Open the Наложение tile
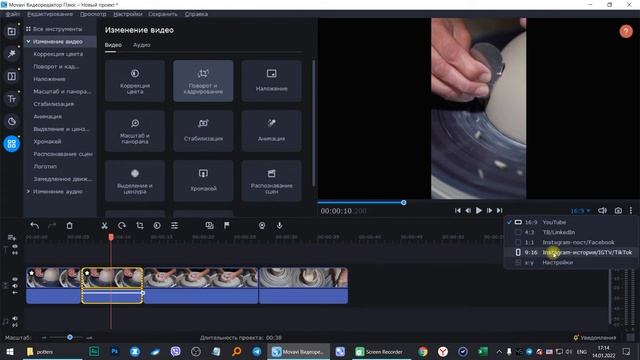 pos(271,81)
